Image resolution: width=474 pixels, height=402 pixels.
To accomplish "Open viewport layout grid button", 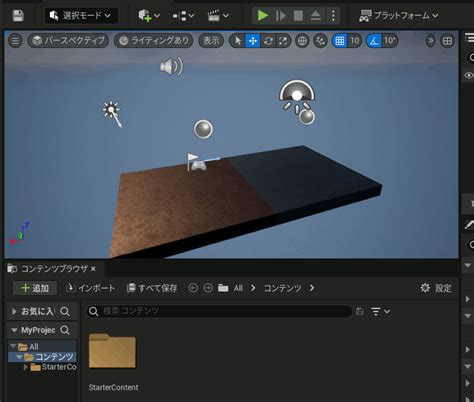I will tap(447, 41).
